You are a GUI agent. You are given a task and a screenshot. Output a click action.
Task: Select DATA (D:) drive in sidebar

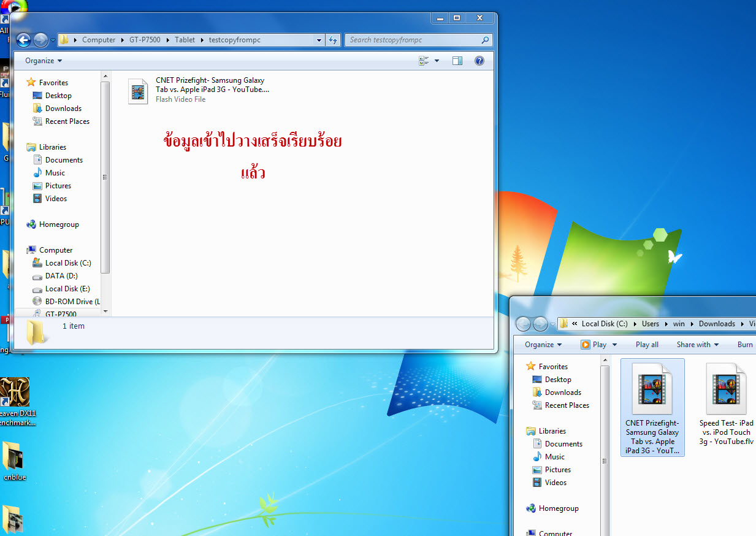61,276
